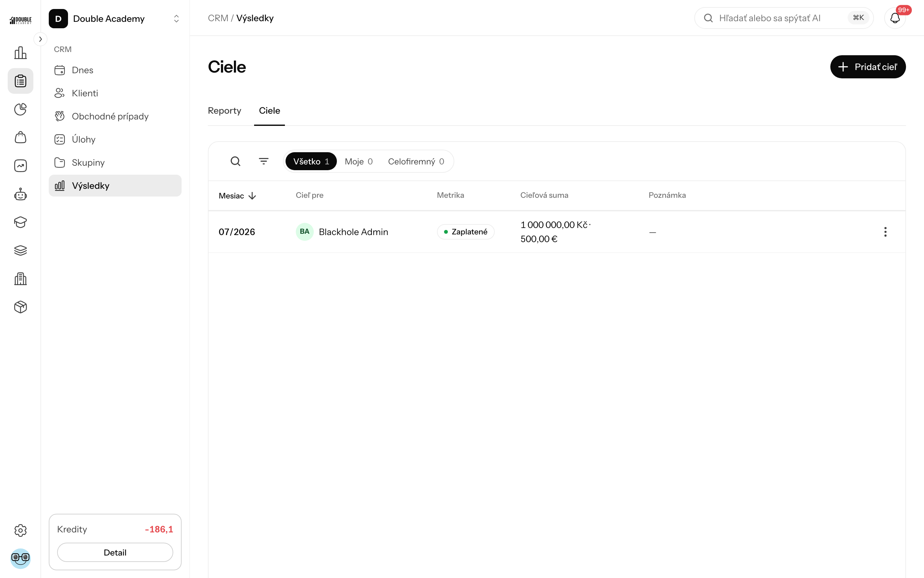Screen dimensions: 924x578
Task: Open the shopping bag icon in the rail
Action: click(x=20, y=138)
